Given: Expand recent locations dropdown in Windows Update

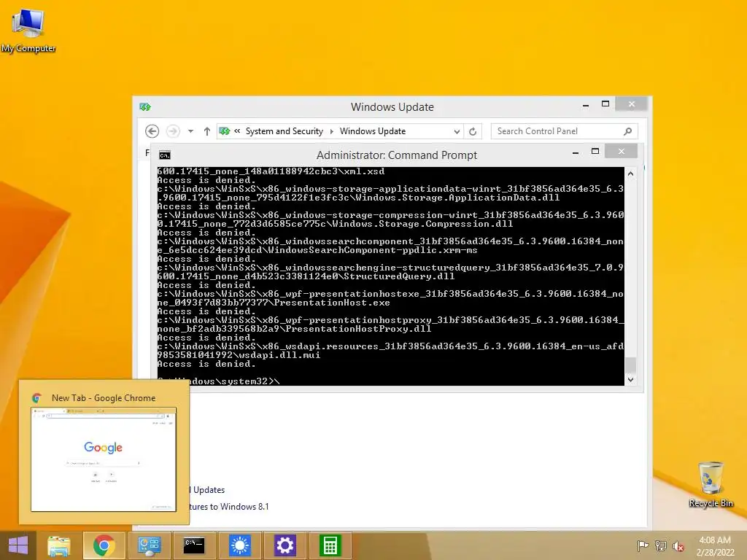Looking at the screenshot, I should pyautogui.click(x=190, y=131).
